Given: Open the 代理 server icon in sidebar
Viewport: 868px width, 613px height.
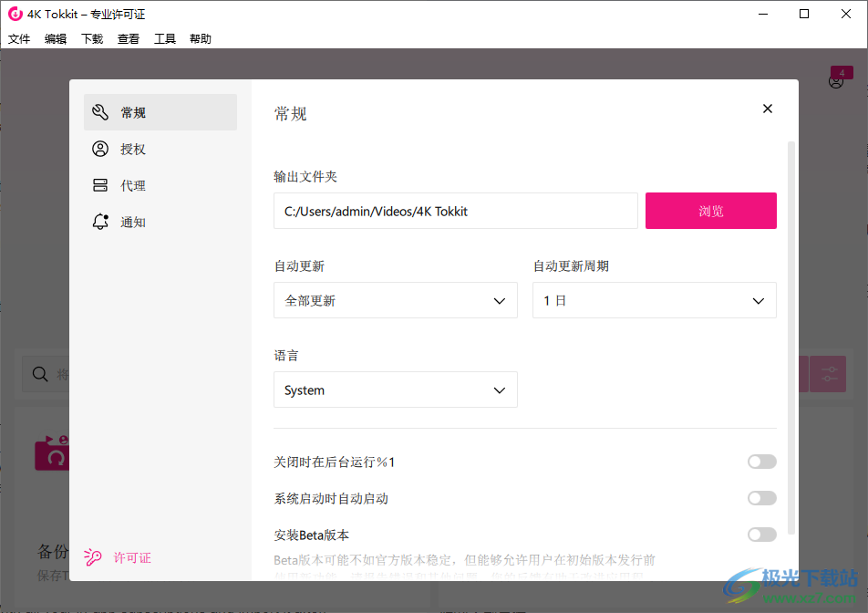Looking at the screenshot, I should 100,185.
